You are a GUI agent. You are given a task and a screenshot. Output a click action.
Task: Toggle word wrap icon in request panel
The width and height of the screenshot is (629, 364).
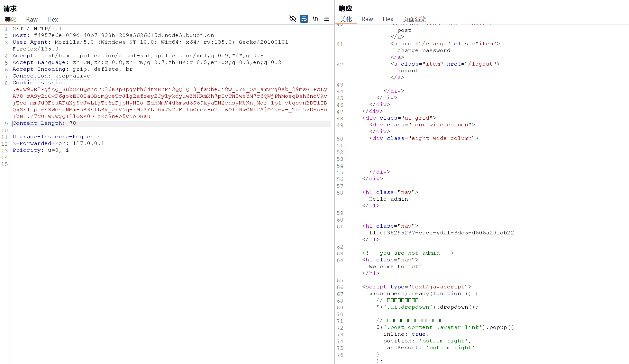[x=304, y=19]
